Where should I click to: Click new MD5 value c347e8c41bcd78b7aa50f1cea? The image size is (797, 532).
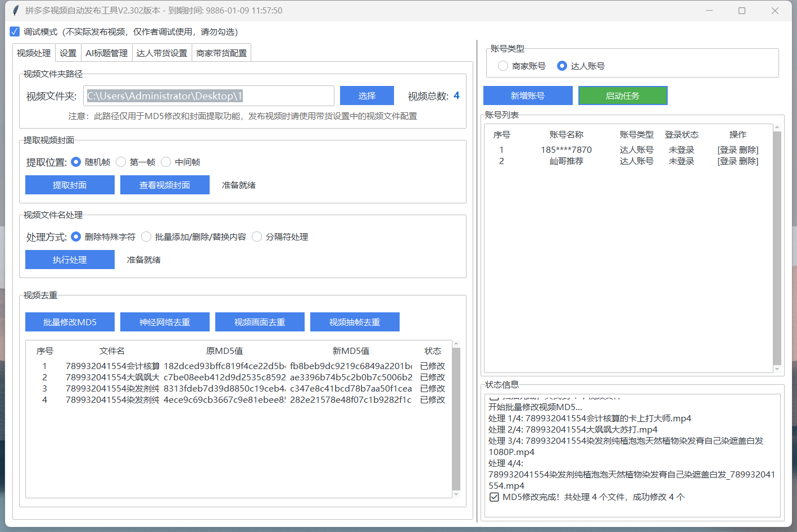click(351, 389)
